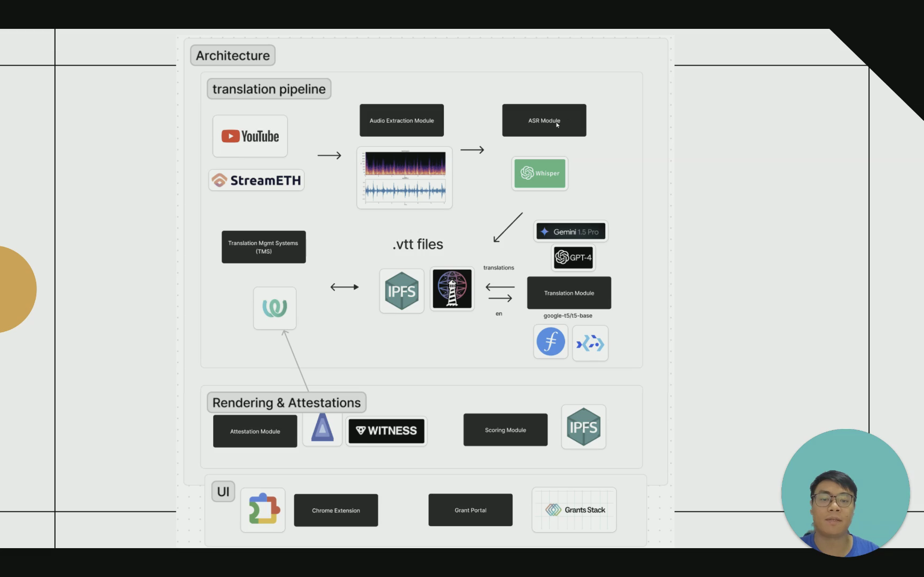Image resolution: width=924 pixels, height=577 pixels.
Task: Select the Scoring Module block
Action: coord(506,430)
